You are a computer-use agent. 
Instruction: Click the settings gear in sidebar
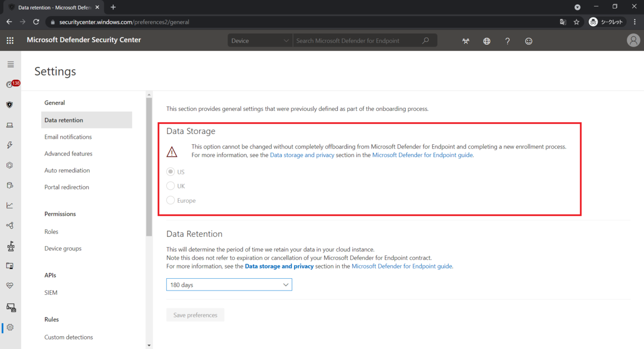10,327
